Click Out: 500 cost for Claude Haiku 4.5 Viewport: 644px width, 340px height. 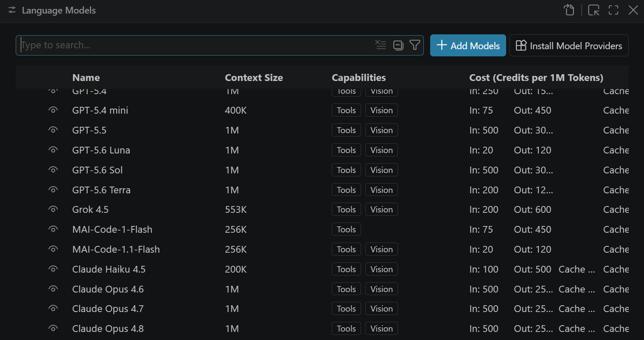coord(532,269)
